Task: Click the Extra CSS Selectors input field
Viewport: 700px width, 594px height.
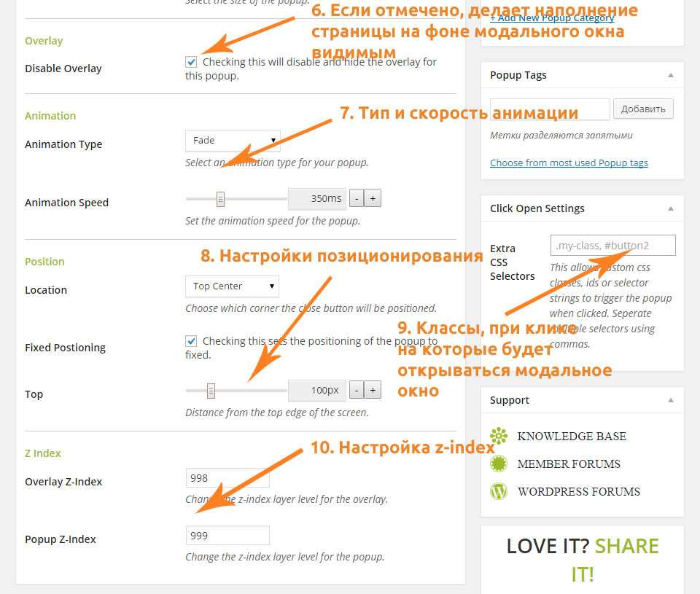Action: (612, 246)
